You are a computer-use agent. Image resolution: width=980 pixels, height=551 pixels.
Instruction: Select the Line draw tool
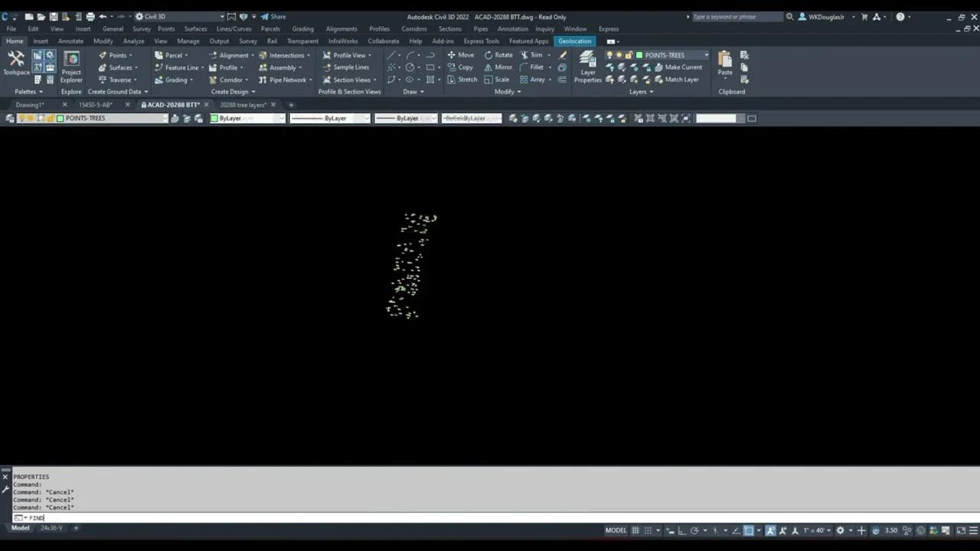[391, 55]
